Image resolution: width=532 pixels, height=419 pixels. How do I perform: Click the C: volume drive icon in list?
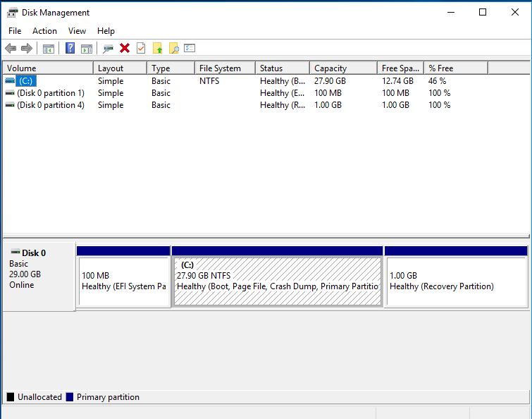(10, 81)
